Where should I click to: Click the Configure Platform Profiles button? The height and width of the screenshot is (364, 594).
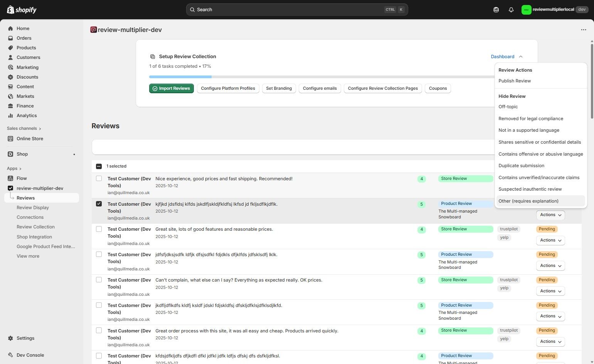pos(228,88)
